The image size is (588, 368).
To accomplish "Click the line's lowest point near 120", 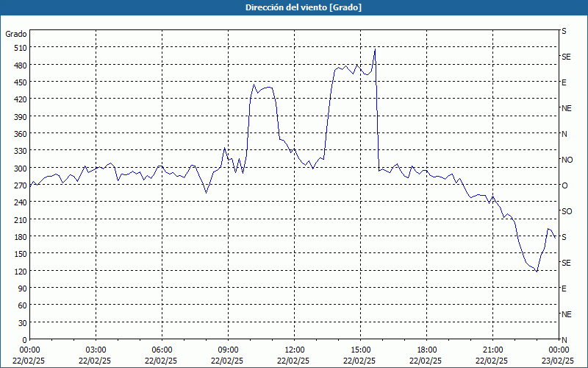I will click(x=537, y=272).
